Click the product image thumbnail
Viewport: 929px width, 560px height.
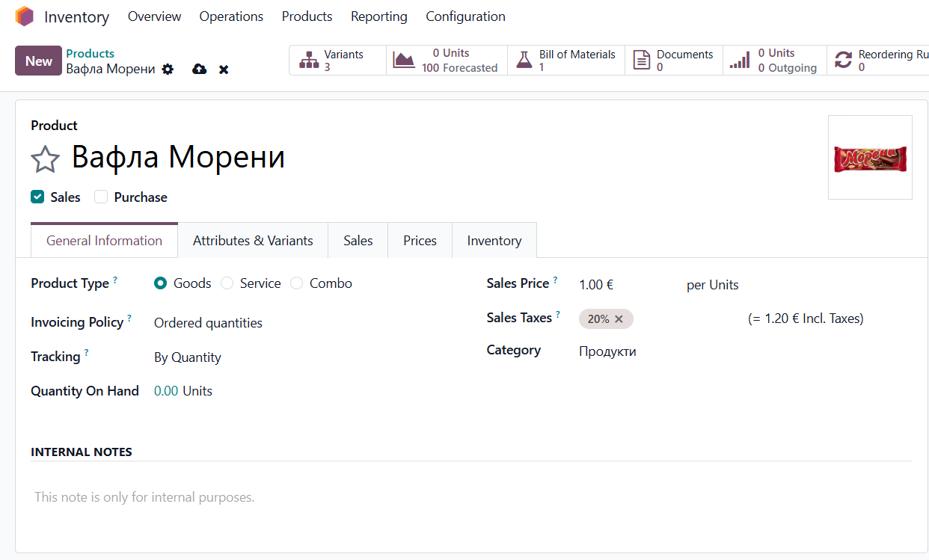click(x=870, y=157)
